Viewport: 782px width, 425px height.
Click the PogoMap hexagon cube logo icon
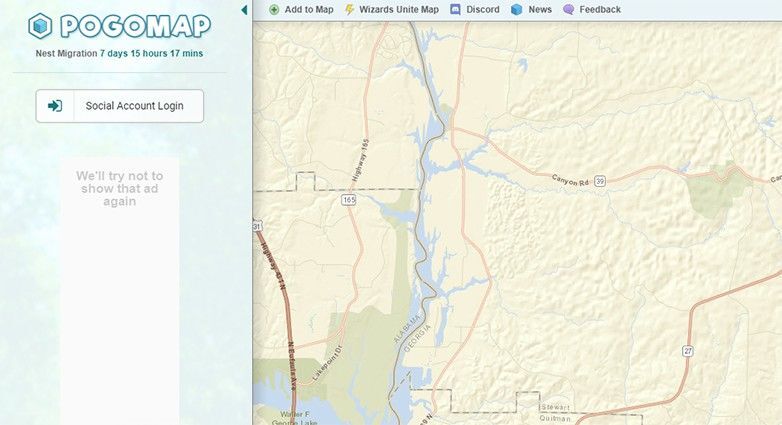pos(40,26)
